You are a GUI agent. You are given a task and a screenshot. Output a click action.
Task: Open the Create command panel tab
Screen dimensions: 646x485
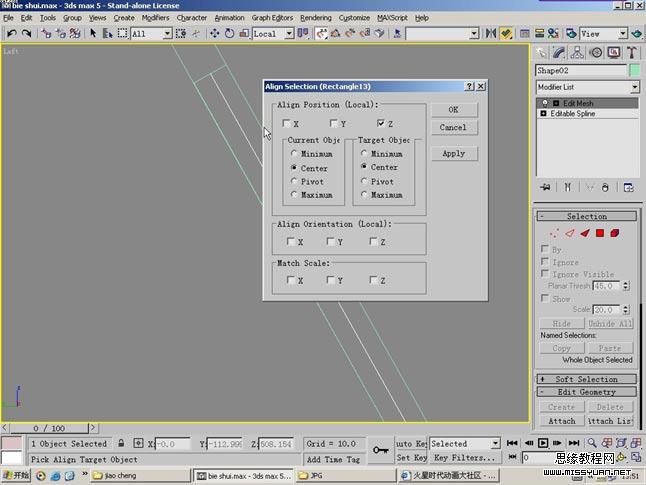coord(541,52)
